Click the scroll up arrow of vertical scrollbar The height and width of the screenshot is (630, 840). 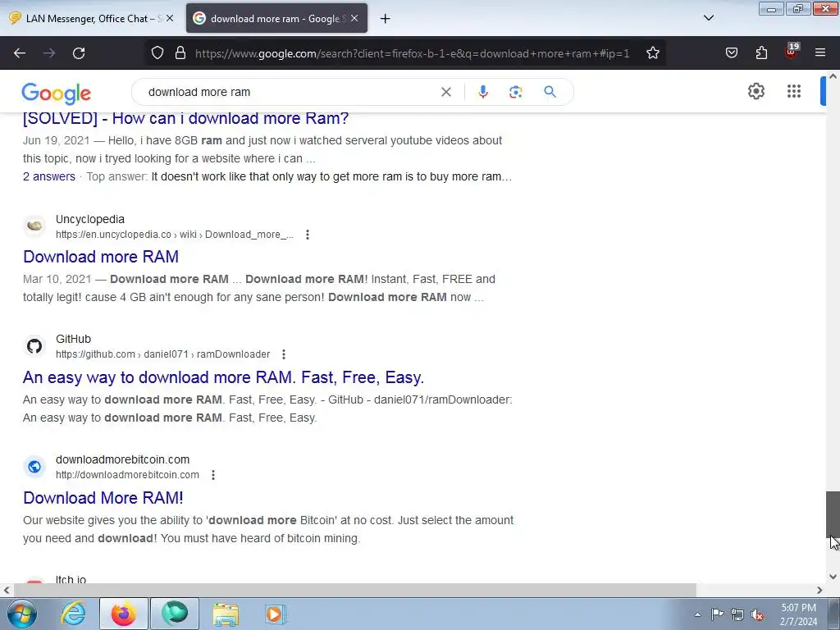pos(833,76)
